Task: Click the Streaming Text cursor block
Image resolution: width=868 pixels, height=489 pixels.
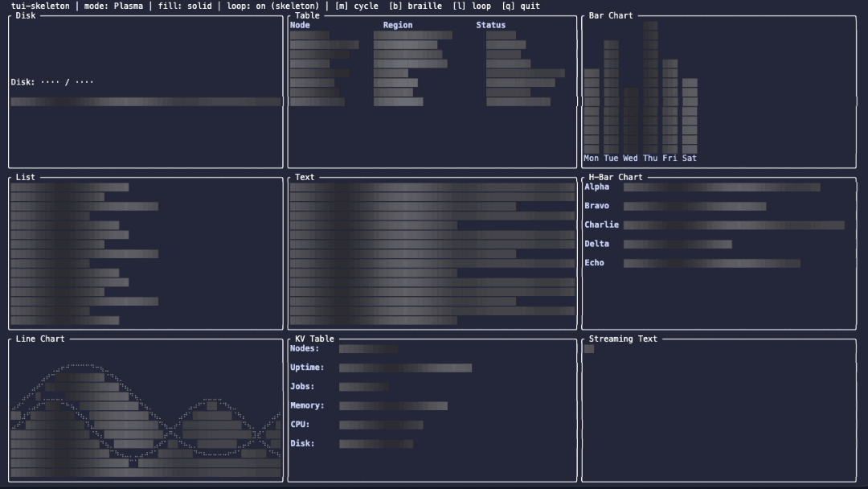Action: pos(588,349)
